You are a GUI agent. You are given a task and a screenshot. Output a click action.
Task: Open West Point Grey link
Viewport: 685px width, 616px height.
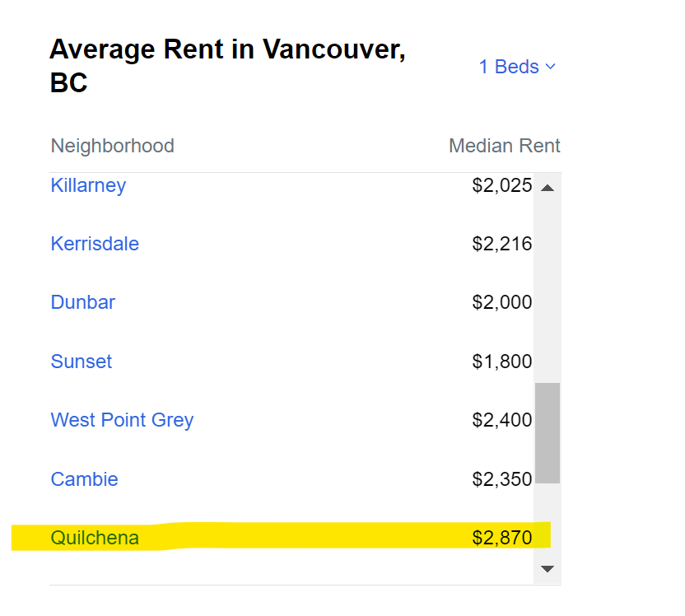click(x=122, y=420)
